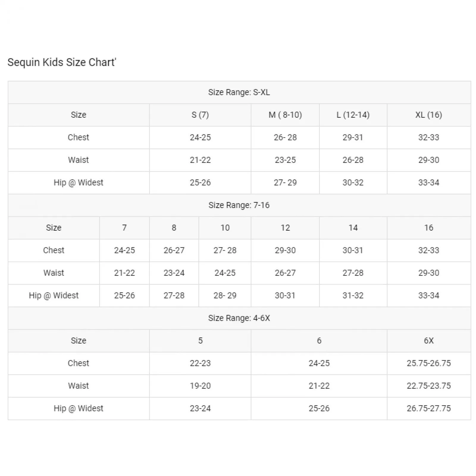
Task: Click the 30-32 hip cell for L
Action: [x=353, y=183]
